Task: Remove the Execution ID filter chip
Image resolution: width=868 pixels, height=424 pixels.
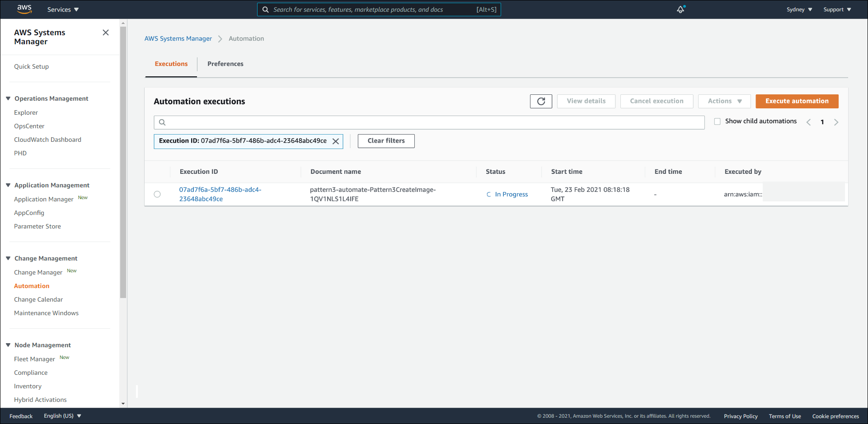Action: pyautogui.click(x=336, y=141)
